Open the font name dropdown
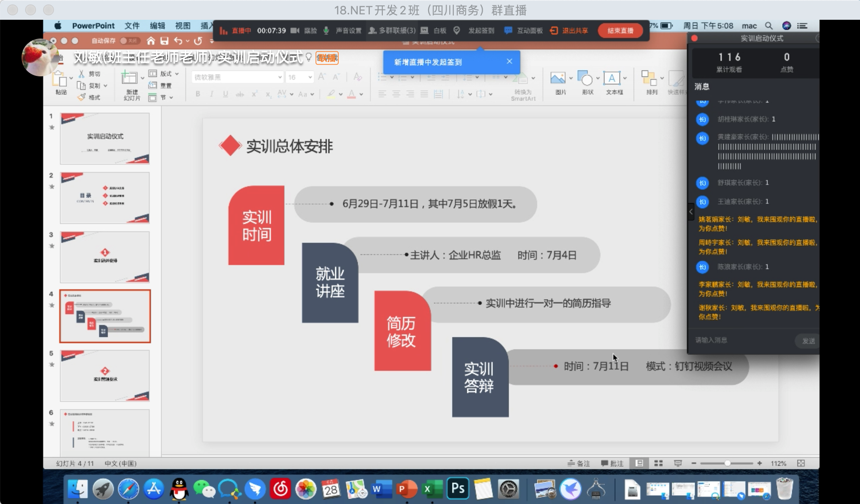This screenshot has height=504, width=860. [279, 77]
